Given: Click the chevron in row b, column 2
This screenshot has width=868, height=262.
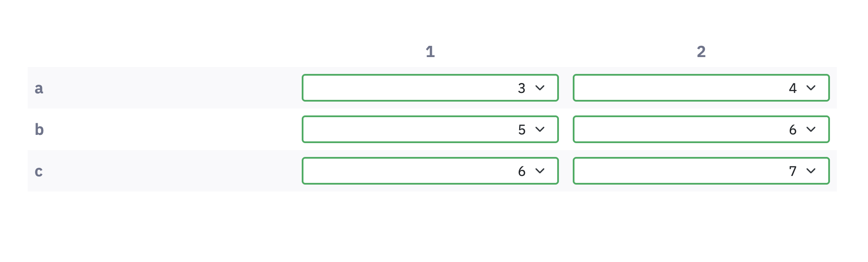Looking at the screenshot, I should (x=811, y=129).
